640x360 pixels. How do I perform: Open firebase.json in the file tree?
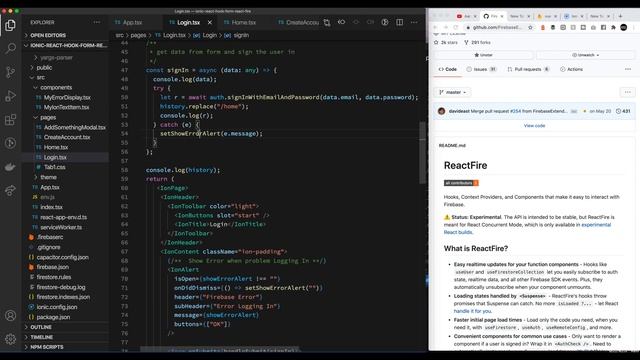53,267
